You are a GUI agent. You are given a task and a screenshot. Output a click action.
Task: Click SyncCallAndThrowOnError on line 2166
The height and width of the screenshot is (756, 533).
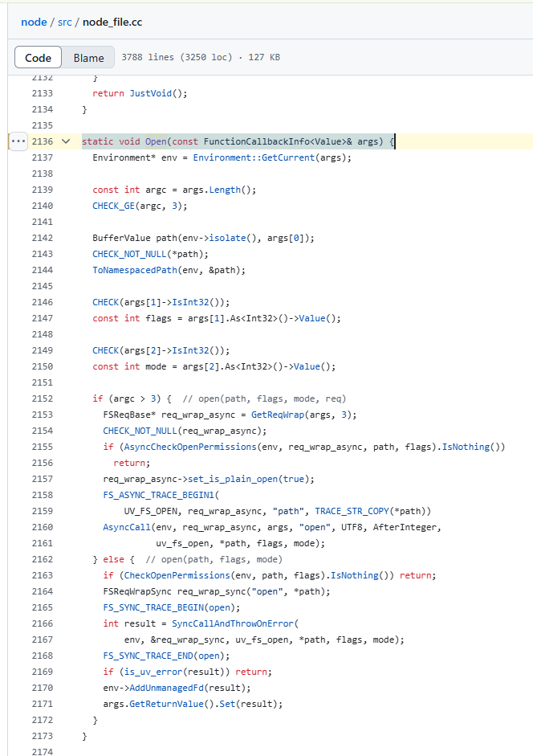[233, 623]
